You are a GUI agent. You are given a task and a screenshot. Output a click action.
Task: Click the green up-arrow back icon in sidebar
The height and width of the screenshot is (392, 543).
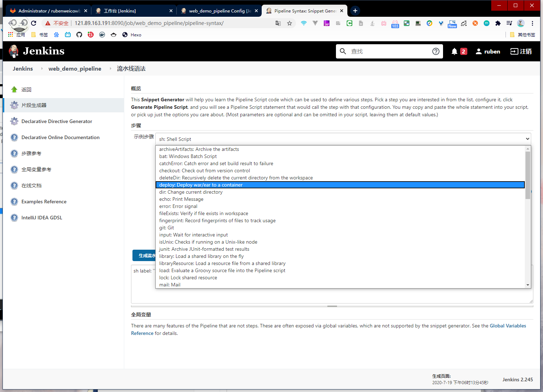(x=14, y=90)
